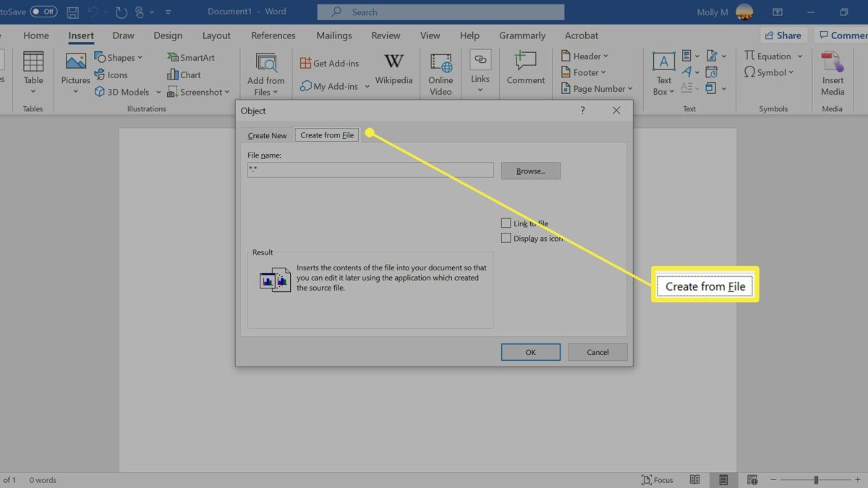Open the References ribbon tab
The height and width of the screenshot is (488, 868).
(275, 35)
